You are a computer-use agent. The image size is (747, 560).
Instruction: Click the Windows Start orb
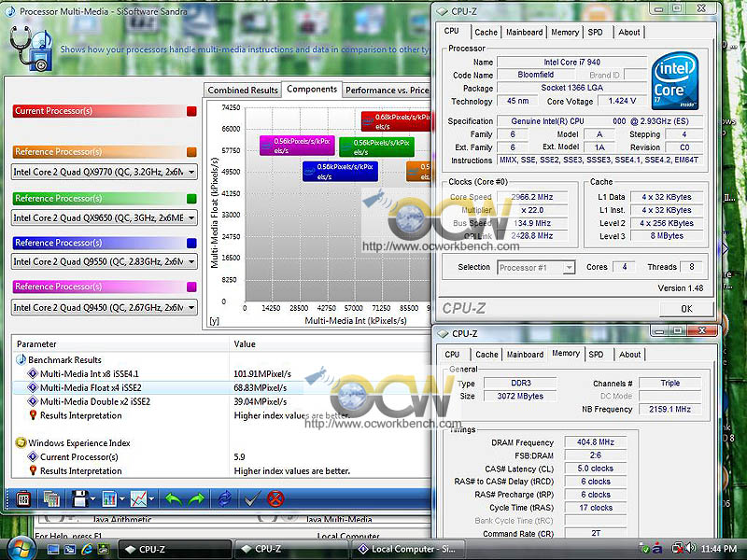click(x=21, y=549)
